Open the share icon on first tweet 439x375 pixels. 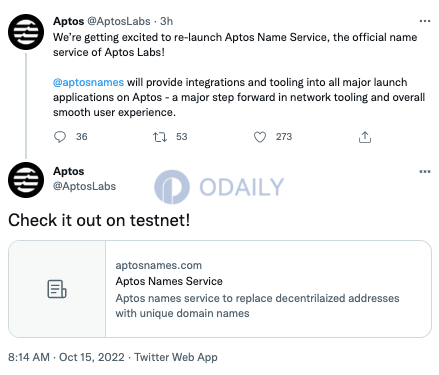[365, 137]
